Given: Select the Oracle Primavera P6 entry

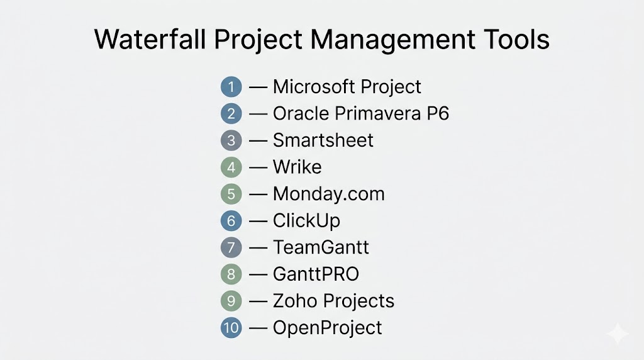Looking at the screenshot, I should pos(361,114).
